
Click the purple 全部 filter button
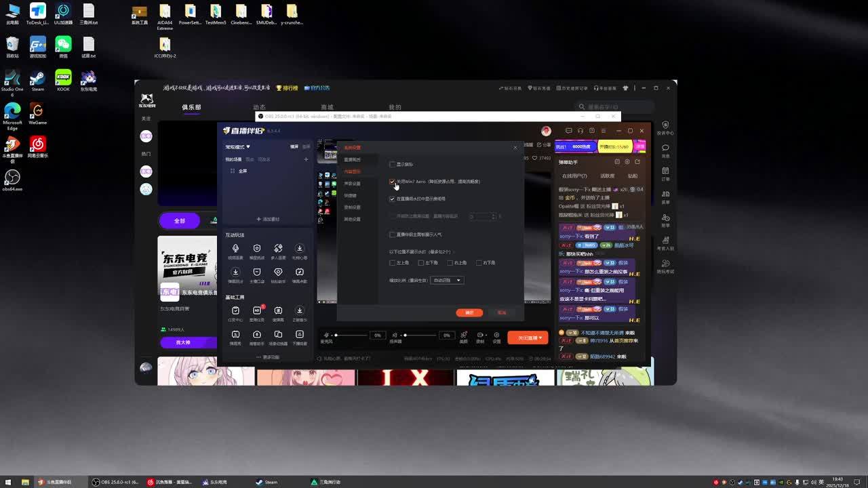point(180,221)
